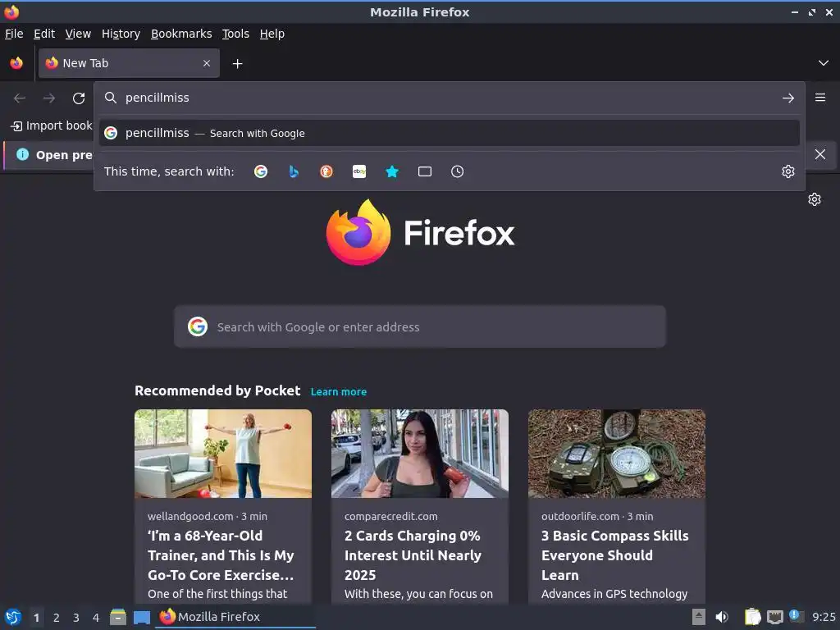Click the go arrow in address bar
This screenshot has width=840, height=630.
(x=788, y=98)
